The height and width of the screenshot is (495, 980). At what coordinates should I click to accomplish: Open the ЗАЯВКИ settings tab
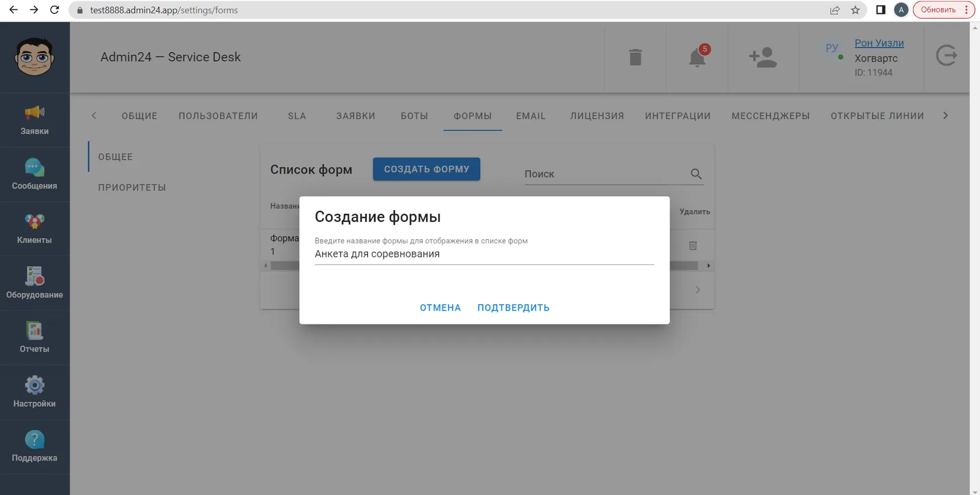(355, 116)
